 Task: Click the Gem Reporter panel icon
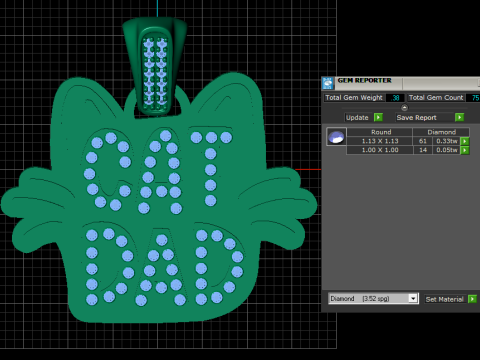click(328, 83)
